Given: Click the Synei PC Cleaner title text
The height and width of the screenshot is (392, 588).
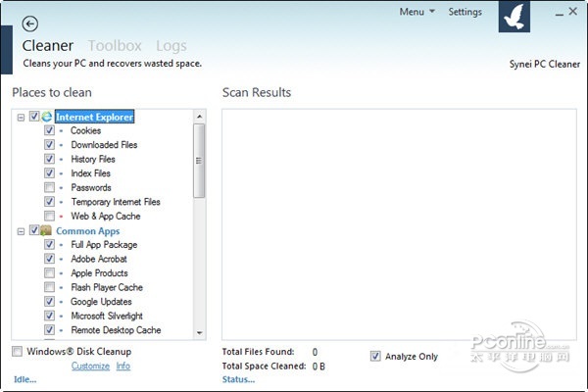Looking at the screenshot, I should (x=545, y=64).
